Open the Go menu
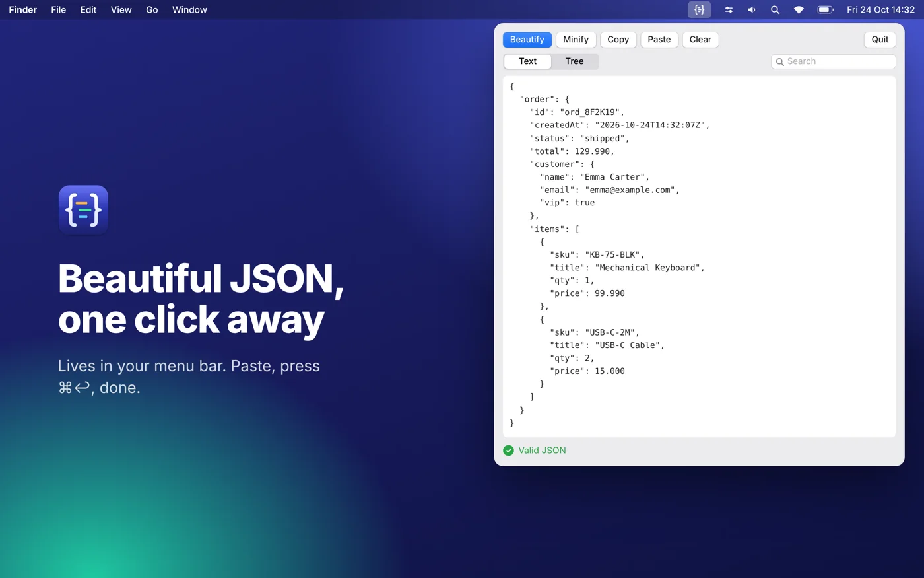 [152, 10]
